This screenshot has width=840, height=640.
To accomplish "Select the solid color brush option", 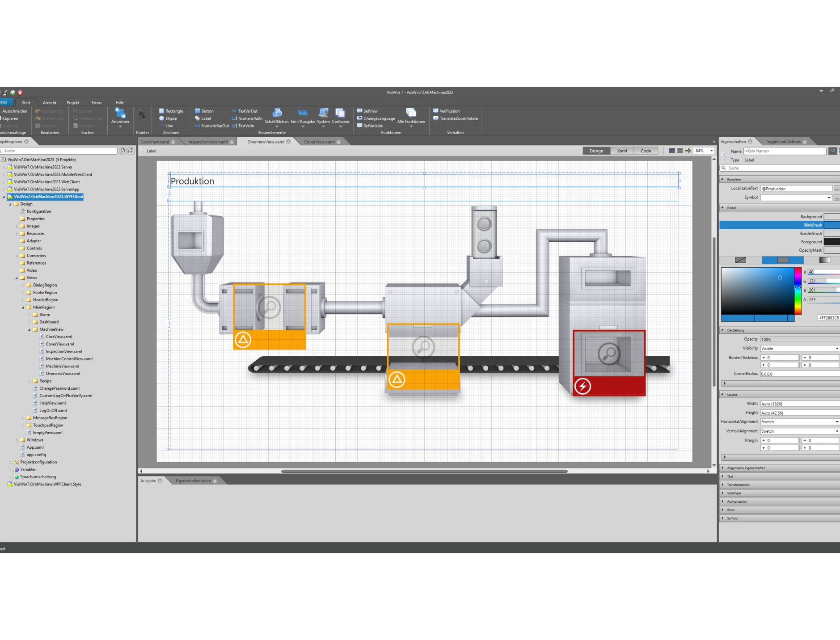I will (782, 260).
